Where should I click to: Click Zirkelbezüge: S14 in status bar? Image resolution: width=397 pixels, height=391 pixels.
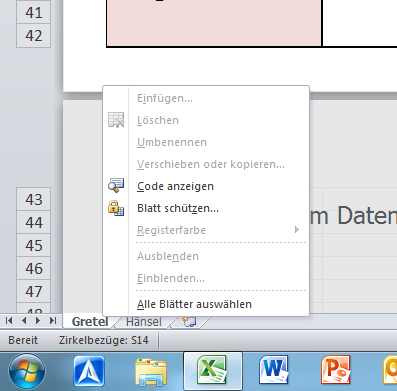104,340
